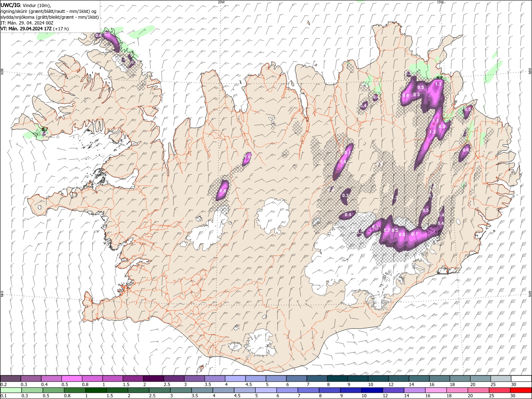Click the 'VT: Mán. 29.04.2024 17Z' valid time line
The height and width of the screenshot is (399, 532).
pos(26,29)
